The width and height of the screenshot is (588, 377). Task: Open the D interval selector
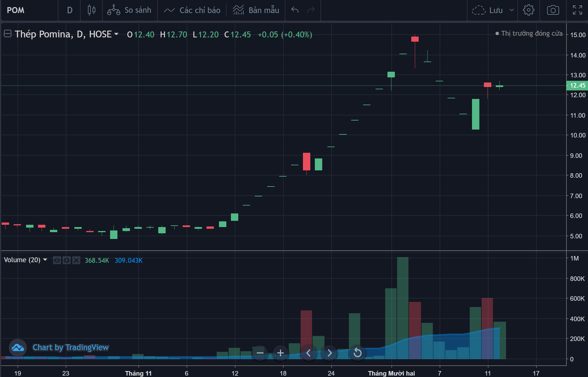[69, 10]
